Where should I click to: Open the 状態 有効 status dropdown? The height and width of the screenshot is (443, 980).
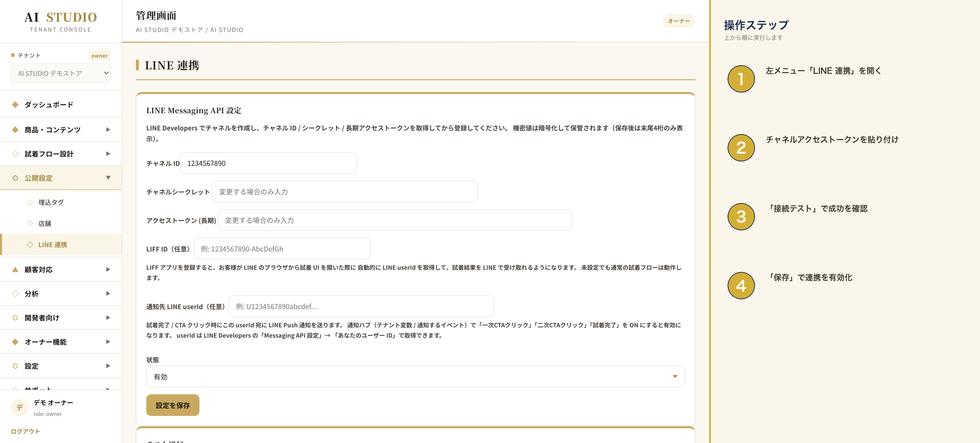click(x=415, y=377)
